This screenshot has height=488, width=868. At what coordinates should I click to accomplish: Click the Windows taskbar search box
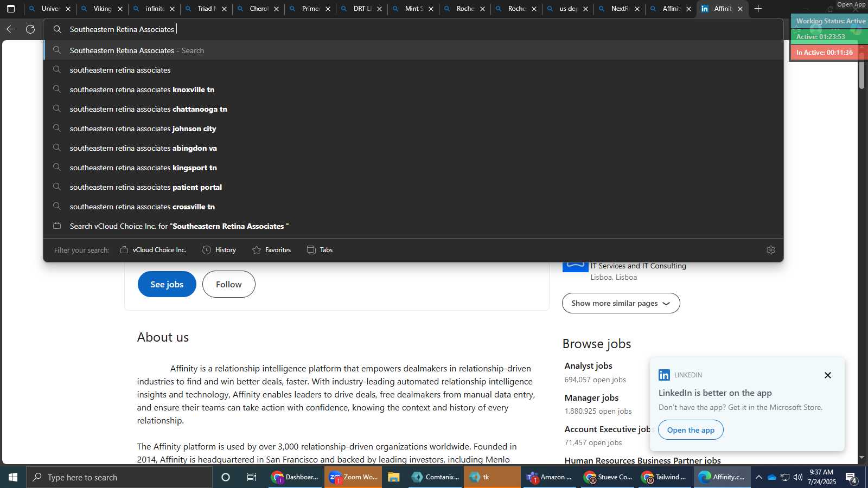(x=119, y=477)
